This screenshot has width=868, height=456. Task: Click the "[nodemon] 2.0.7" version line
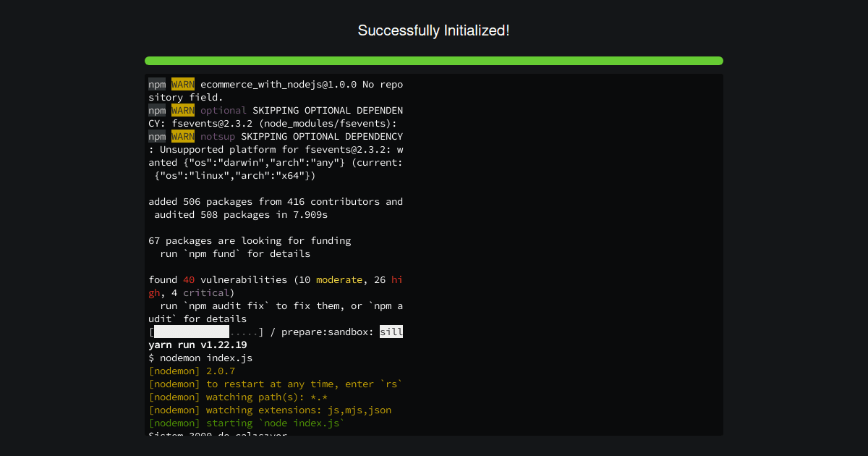192,371
